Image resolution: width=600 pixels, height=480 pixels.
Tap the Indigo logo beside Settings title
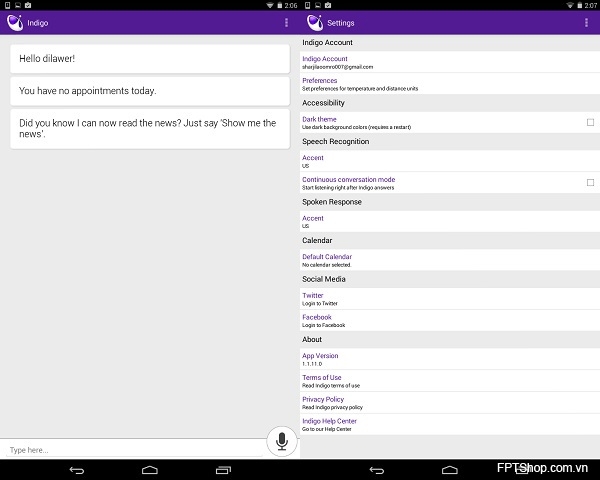(x=315, y=23)
